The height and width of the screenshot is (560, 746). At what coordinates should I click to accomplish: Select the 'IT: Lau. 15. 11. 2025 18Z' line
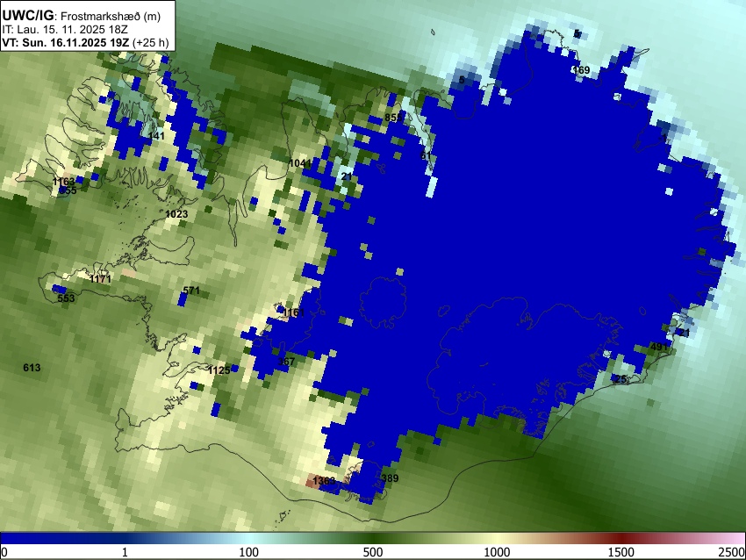65,30
